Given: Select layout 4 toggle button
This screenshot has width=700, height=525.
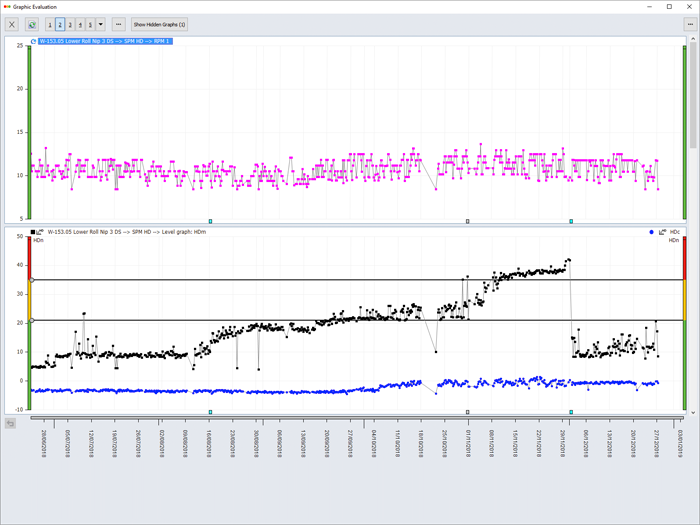Looking at the screenshot, I should (80, 25).
